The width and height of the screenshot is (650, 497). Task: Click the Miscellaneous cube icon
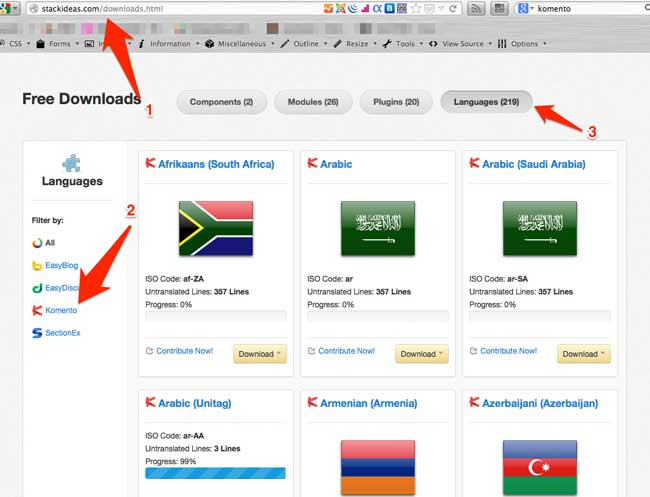click(210, 44)
